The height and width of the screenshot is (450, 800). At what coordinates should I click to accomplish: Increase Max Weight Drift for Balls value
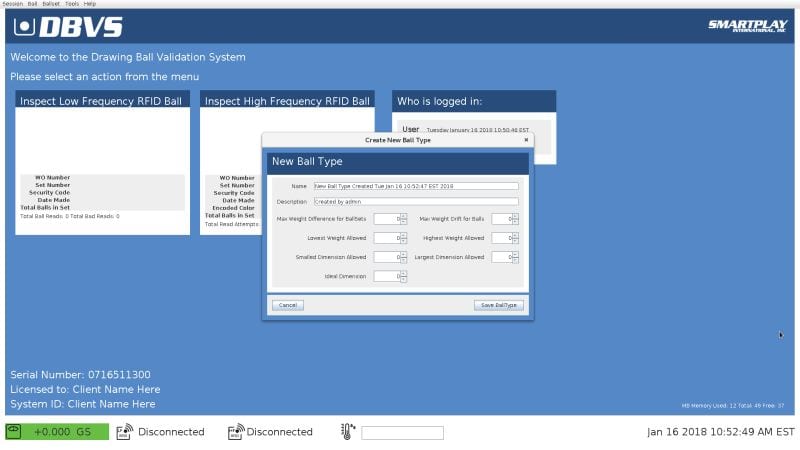point(515,216)
